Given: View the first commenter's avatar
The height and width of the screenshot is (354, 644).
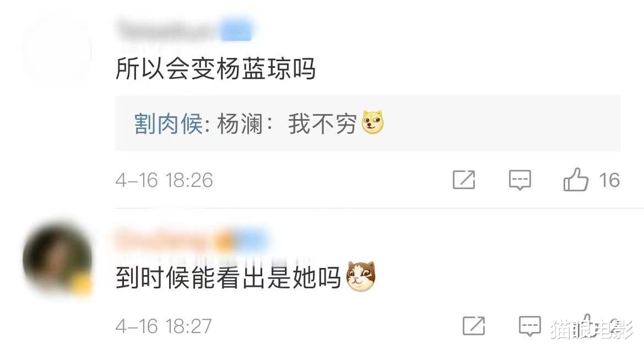Looking at the screenshot, I should point(57,49).
